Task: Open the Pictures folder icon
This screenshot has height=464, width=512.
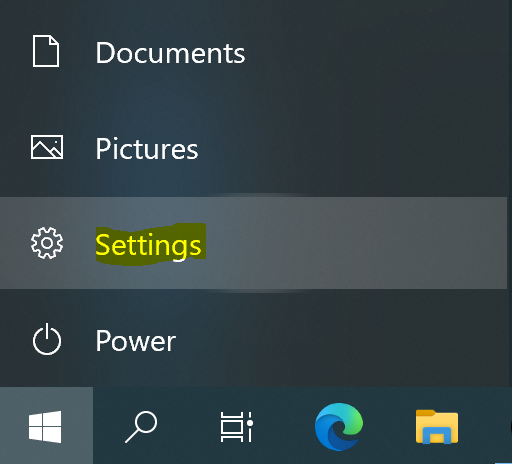Action: click(47, 147)
